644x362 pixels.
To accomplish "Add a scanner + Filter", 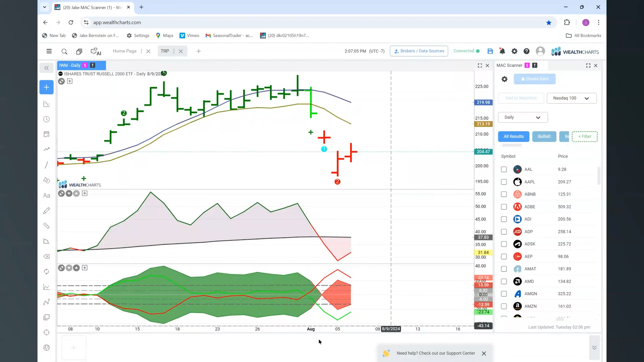I will (x=585, y=136).
